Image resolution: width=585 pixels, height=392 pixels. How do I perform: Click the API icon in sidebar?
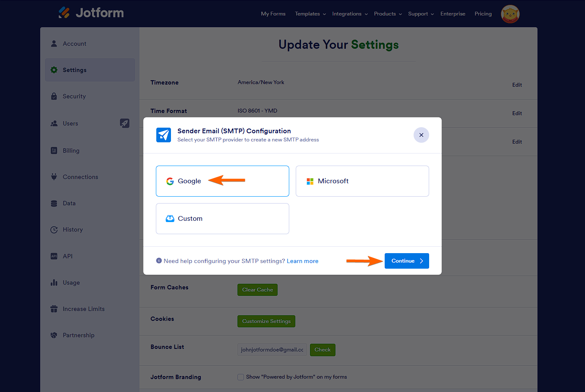click(54, 256)
